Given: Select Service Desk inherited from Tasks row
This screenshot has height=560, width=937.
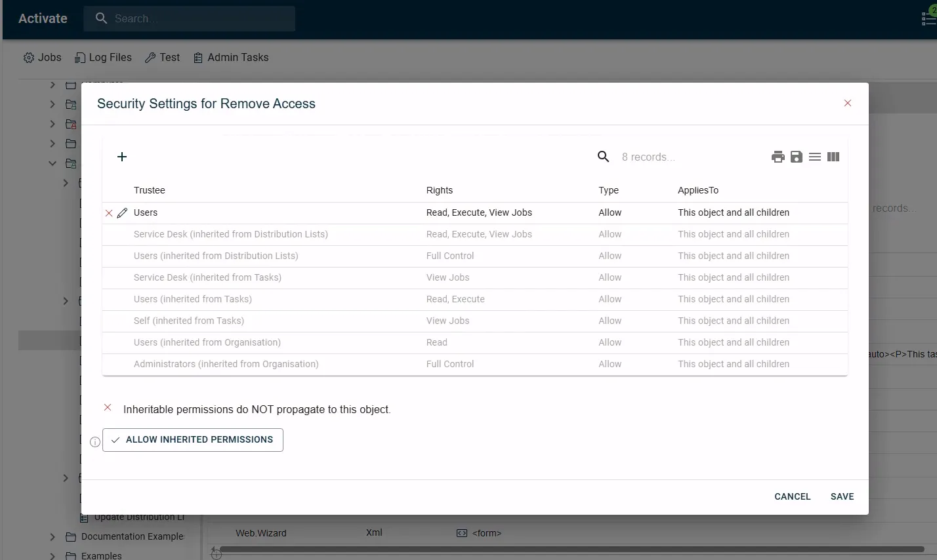Looking at the screenshot, I should click(475, 278).
